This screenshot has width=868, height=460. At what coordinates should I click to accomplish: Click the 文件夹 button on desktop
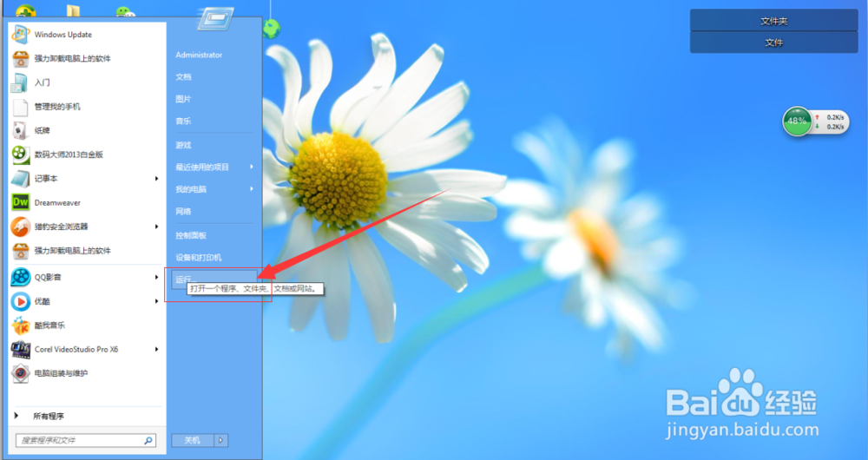coord(773,21)
